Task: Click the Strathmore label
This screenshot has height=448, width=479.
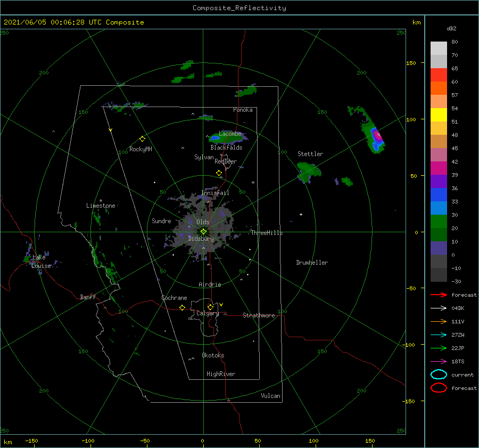Action: coord(259,315)
